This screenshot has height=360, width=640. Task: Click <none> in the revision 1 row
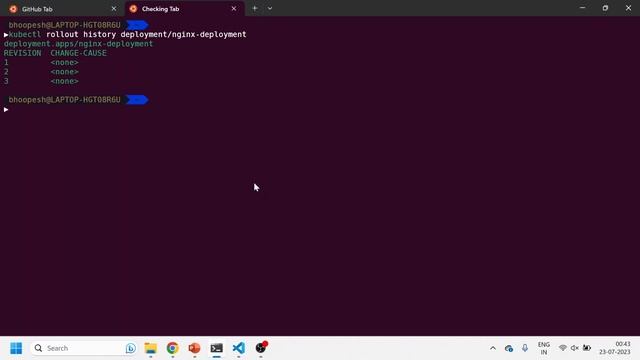coord(64,62)
